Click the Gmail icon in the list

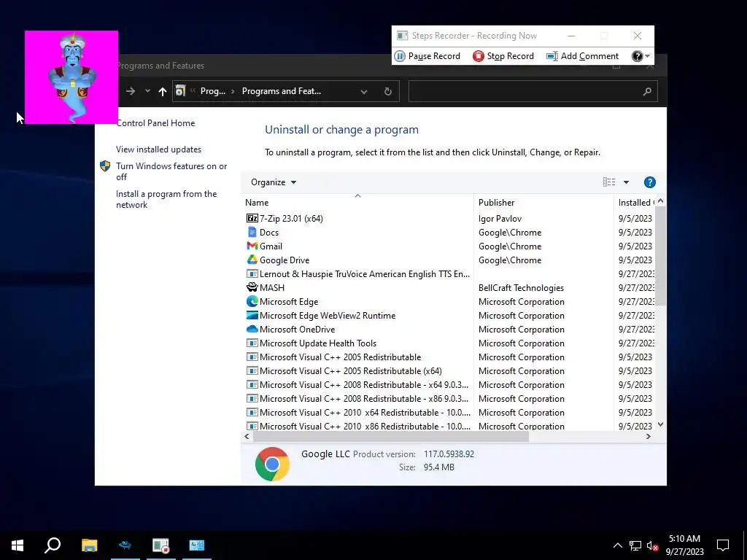coord(252,246)
